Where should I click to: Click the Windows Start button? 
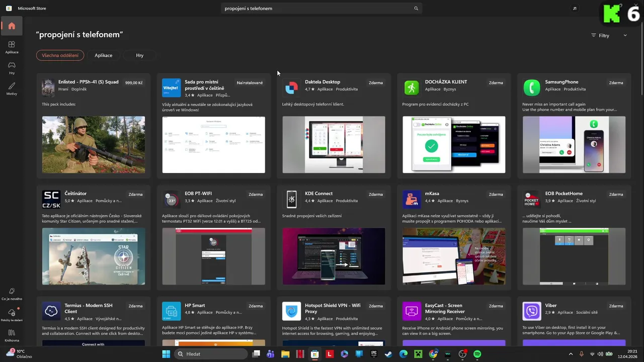[x=166, y=354]
